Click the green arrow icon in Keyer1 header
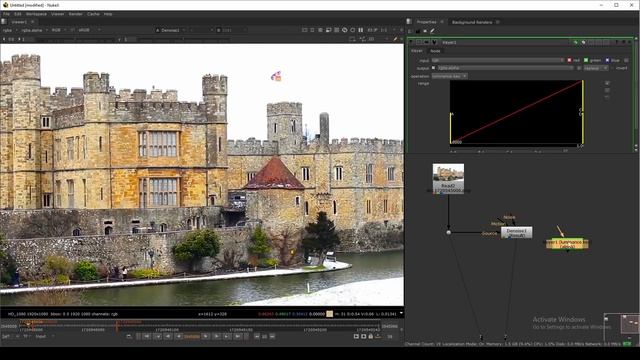The width and height of the screenshot is (640, 360). point(576,42)
